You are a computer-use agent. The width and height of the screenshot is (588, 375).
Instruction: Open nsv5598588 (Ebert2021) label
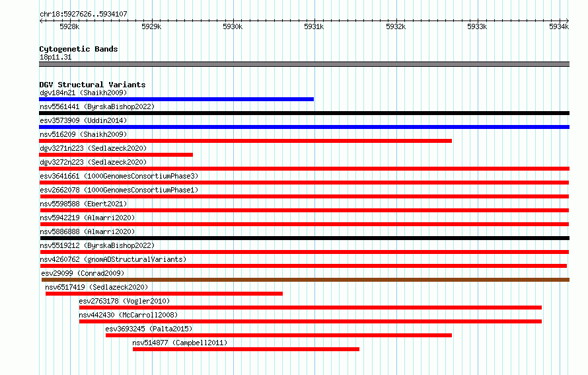(x=83, y=204)
